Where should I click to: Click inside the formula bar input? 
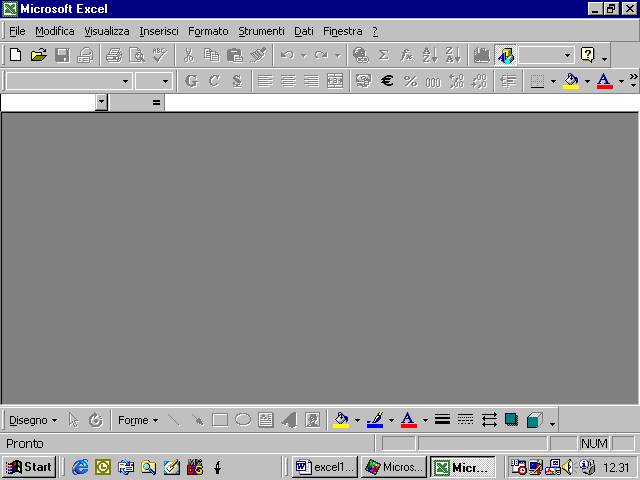(x=402, y=102)
